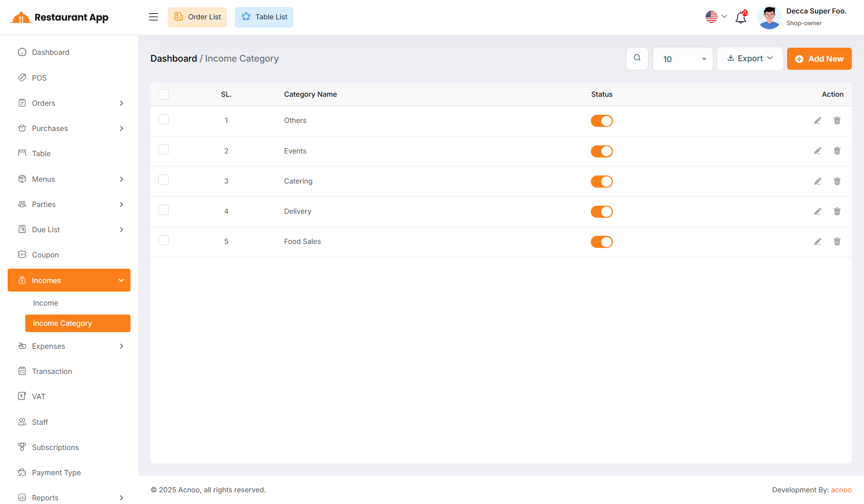Edit the Catering category pencil icon
The width and height of the screenshot is (864, 504).
pos(818,181)
